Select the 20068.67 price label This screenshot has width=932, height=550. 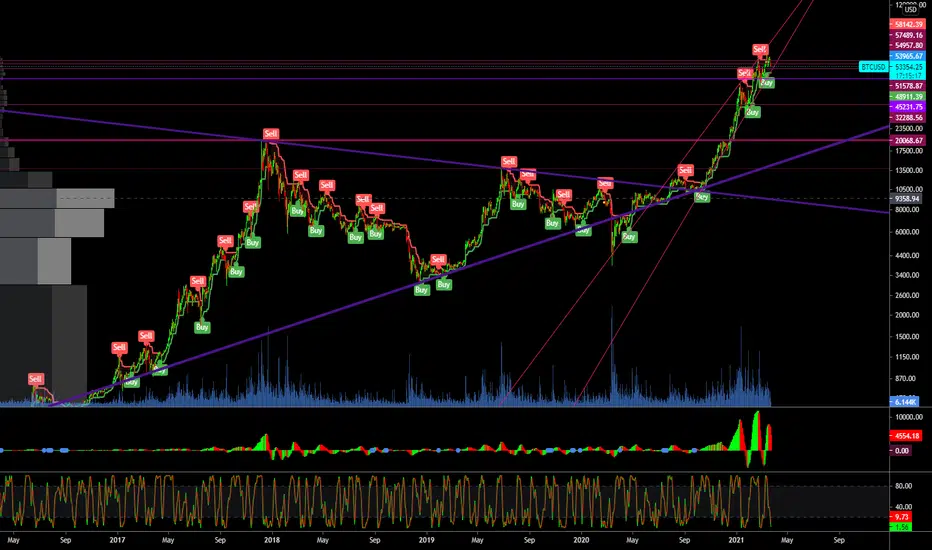pyautogui.click(x=907, y=141)
